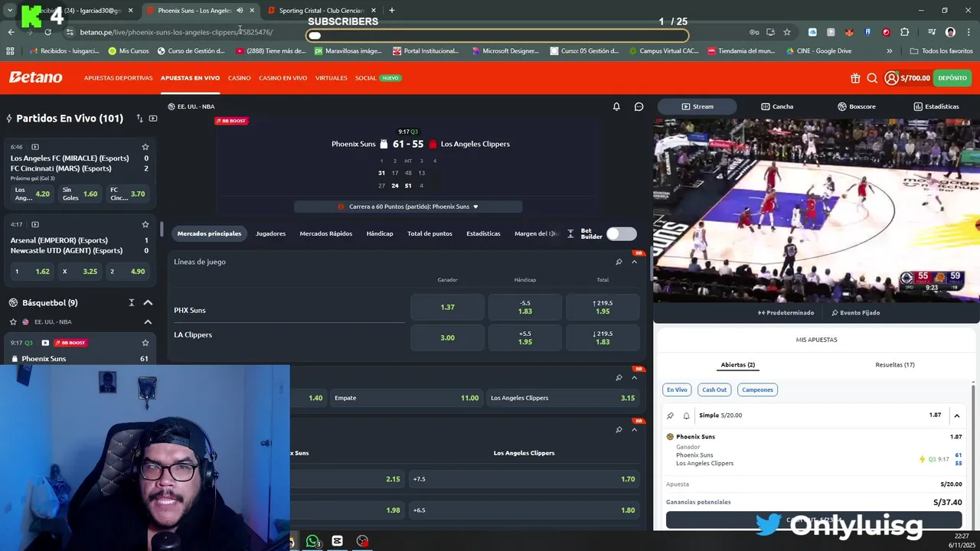Pin the Líneas de juego market
The image size is (980, 551).
619,262
